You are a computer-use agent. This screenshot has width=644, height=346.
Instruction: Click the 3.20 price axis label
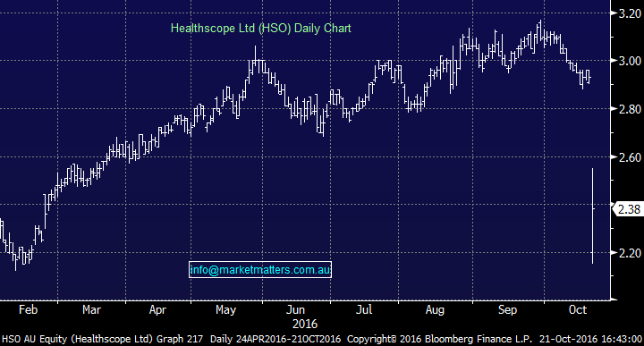(x=630, y=13)
